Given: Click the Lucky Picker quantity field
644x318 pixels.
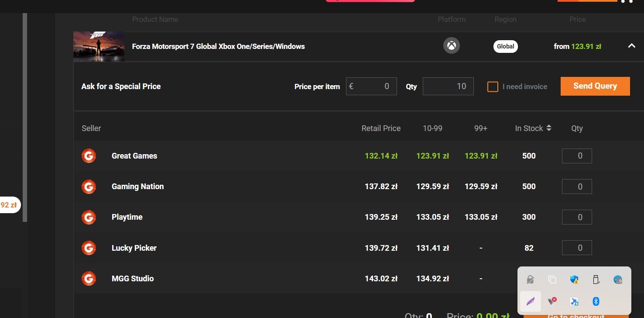Looking at the screenshot, I should click(x=577, y=248).
